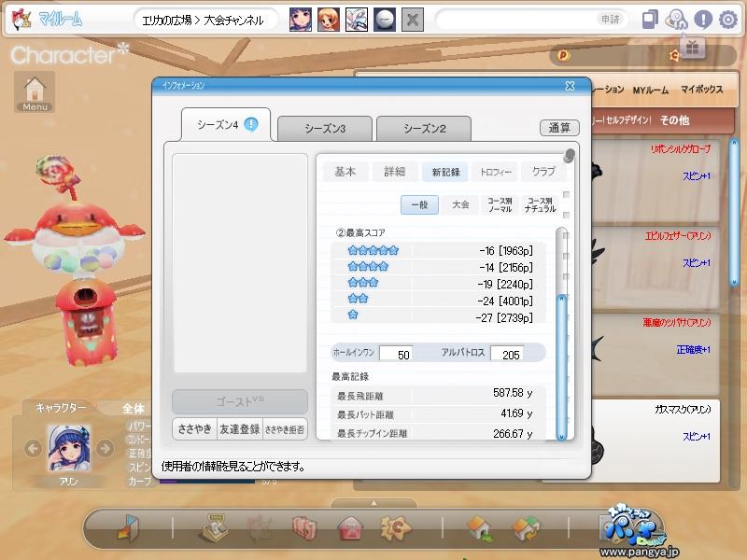The height and width of the screenshot is (560, 747).
Task: Select the orange-haired caddie portrait in top bar
Action: tap(329, 20)
